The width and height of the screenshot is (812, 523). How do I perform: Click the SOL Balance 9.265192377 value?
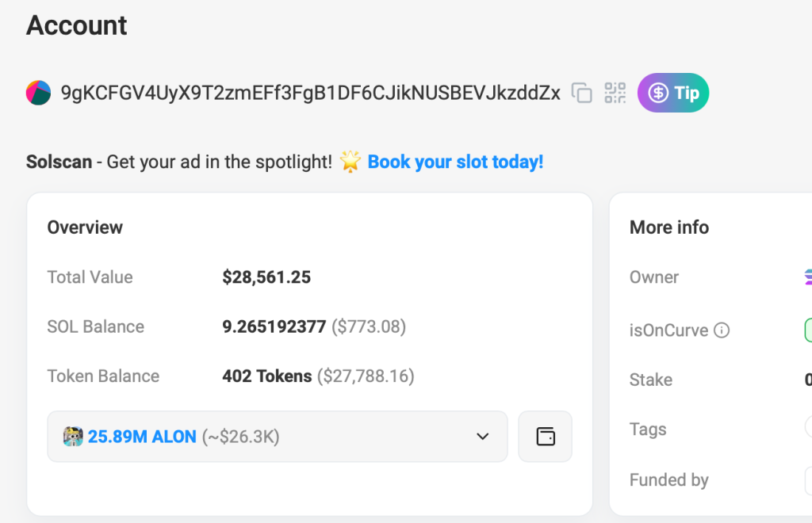point(274,326)
